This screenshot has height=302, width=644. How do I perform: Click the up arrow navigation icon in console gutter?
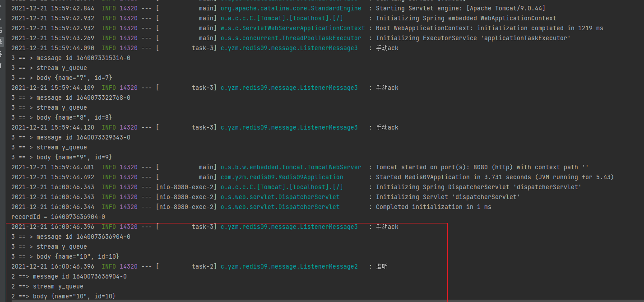pos(3,6)
